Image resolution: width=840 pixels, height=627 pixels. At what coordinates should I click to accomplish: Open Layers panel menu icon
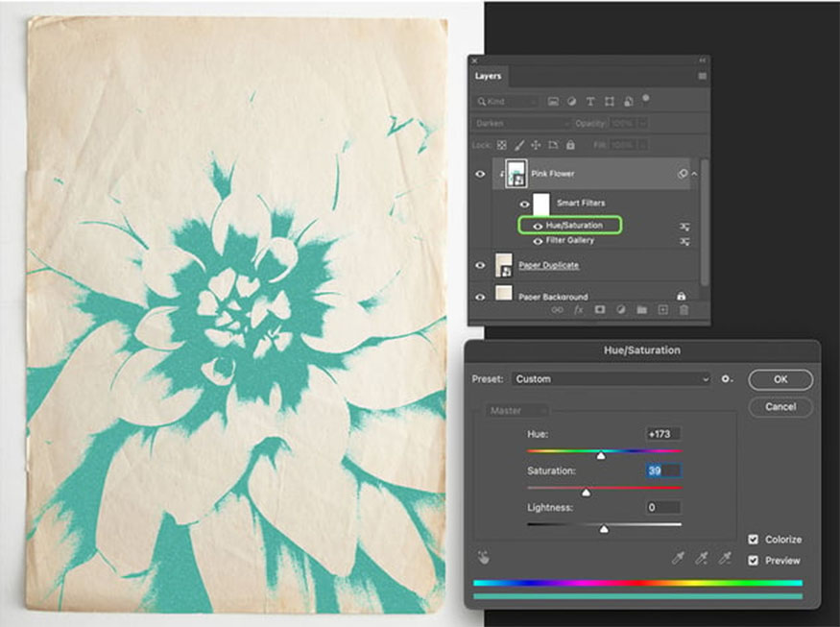click(x=702, y=76)
